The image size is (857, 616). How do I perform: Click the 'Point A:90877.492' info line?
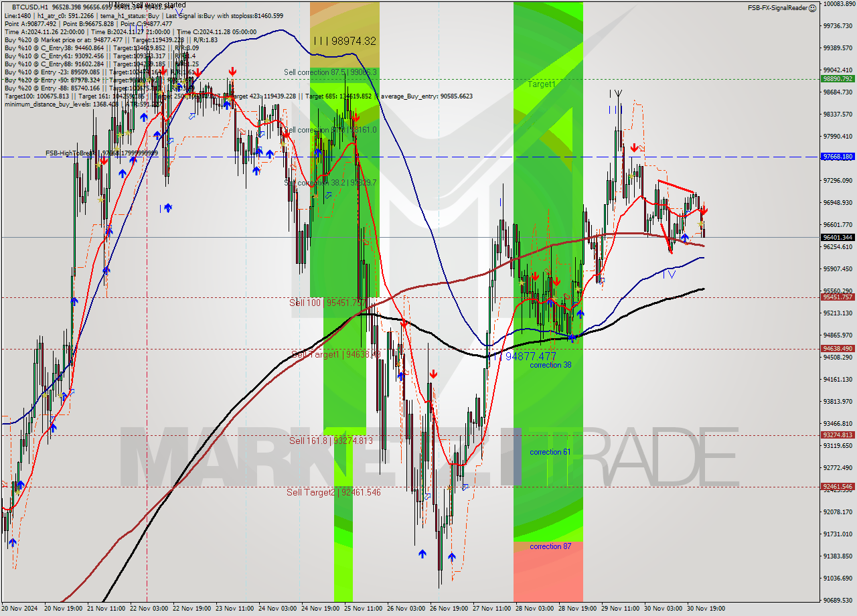(x=88, y=23)
